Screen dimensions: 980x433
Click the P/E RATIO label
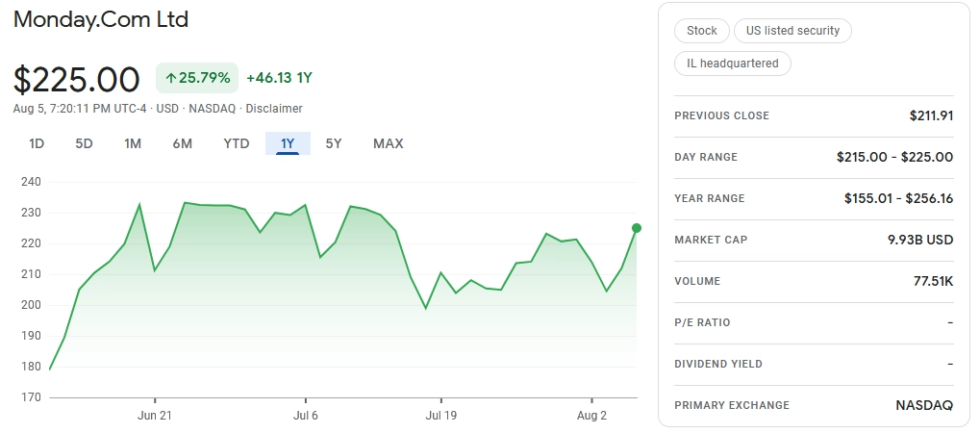tap(702, 322)
